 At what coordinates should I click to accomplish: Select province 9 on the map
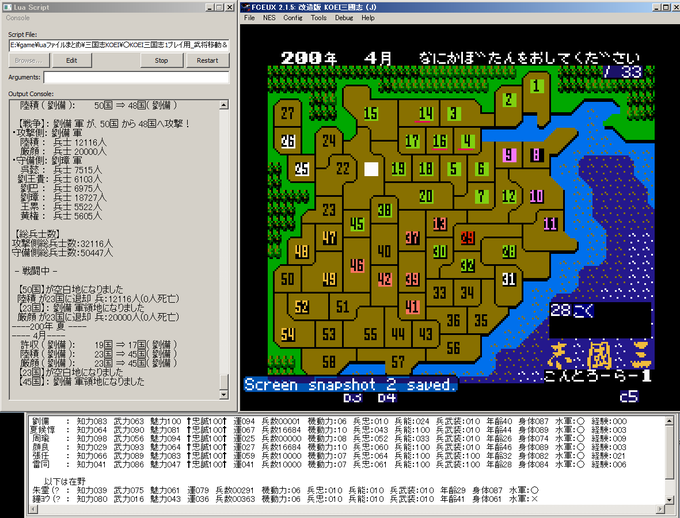click(x=509, y=155)
